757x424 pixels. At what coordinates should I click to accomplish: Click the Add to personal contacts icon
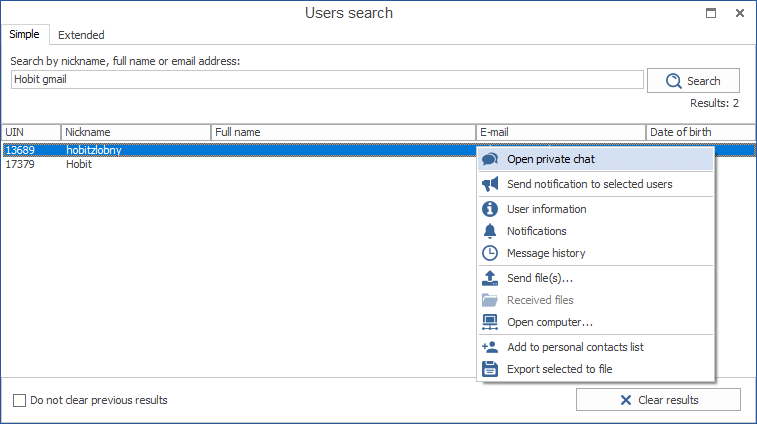[x=490, y=347]
